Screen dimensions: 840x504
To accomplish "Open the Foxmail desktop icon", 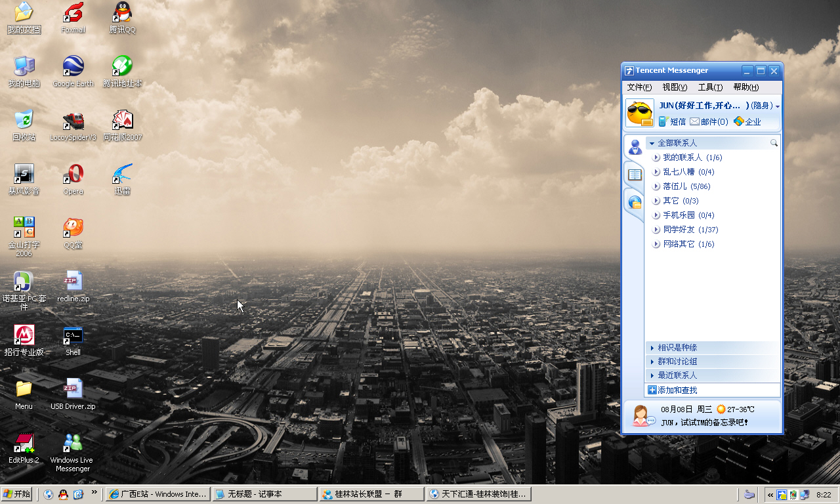I will (x=73, y=13).
